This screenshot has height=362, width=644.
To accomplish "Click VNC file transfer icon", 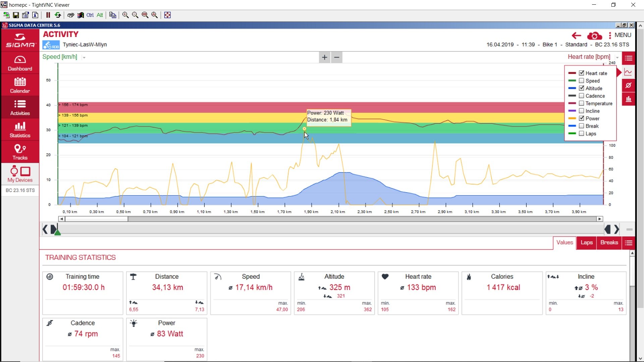I will click(113, 15).
